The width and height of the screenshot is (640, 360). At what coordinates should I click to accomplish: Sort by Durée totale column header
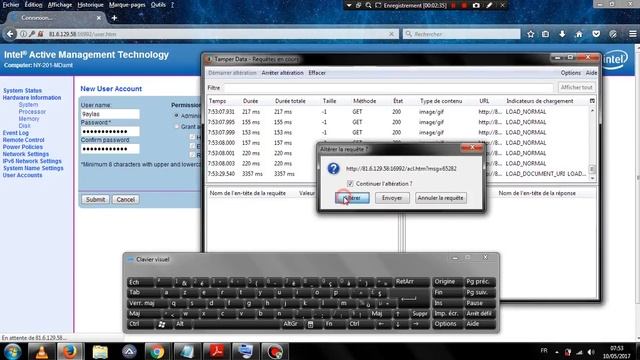(290, 101)
